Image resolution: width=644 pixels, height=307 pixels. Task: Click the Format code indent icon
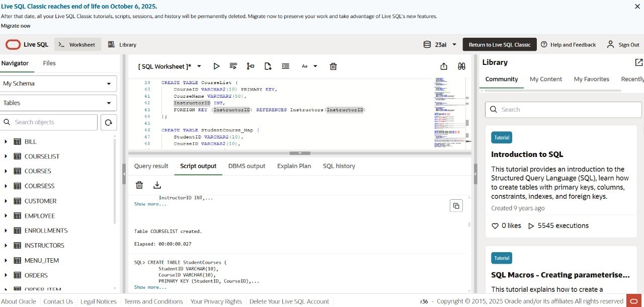click(x=286, y=66)
